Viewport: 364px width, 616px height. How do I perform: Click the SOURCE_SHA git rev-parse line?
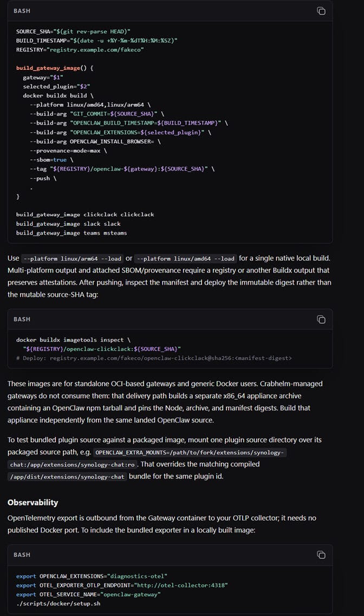73,31
